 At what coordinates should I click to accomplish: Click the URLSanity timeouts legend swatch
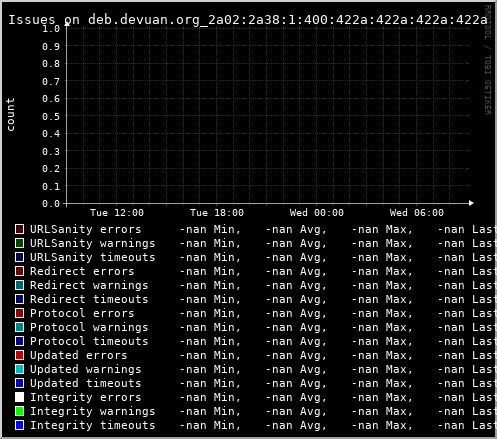coord(19,257)
